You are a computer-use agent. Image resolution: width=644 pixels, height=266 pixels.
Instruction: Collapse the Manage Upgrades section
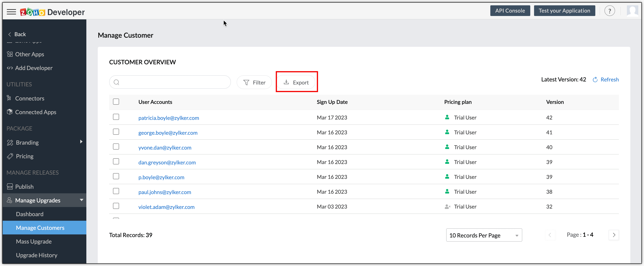pyautogui.click(x=82, y=200)
